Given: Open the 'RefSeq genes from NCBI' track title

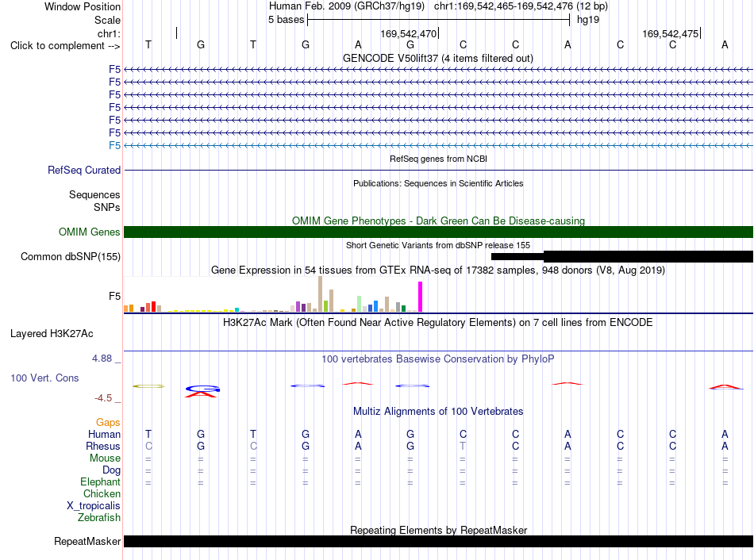Looking at the screenshot, I should (438, 159).
